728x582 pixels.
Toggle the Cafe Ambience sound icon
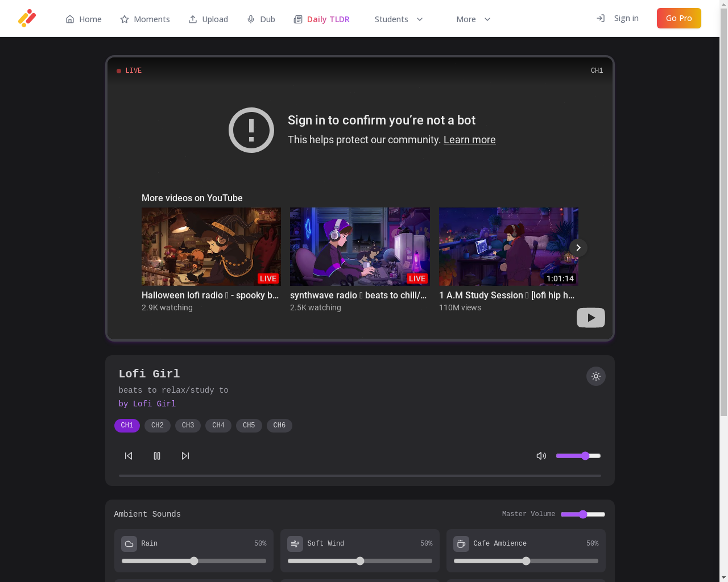(x=461, y=544)
